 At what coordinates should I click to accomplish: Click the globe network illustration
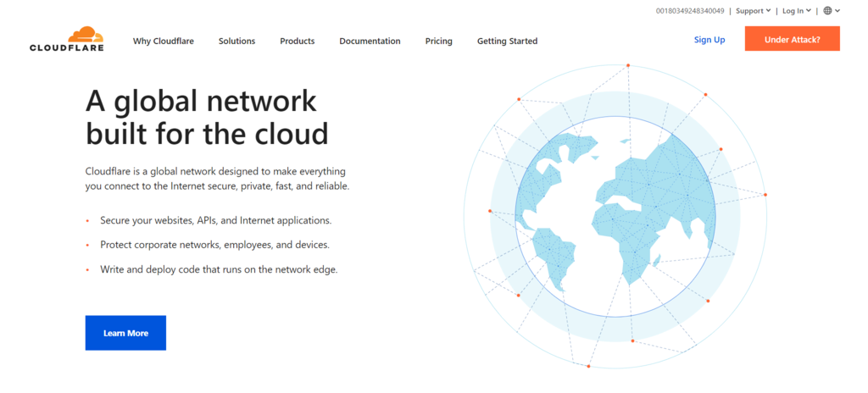point(615,216)
